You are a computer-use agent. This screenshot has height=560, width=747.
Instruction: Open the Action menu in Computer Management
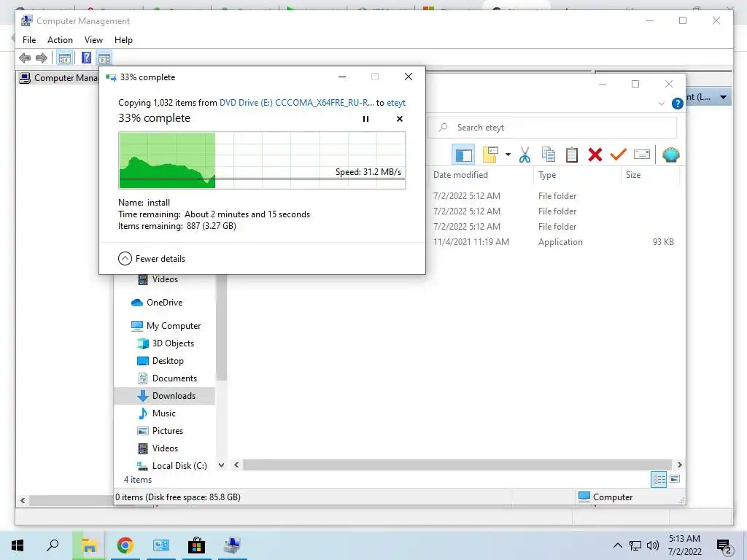click(x=60, y=40)
